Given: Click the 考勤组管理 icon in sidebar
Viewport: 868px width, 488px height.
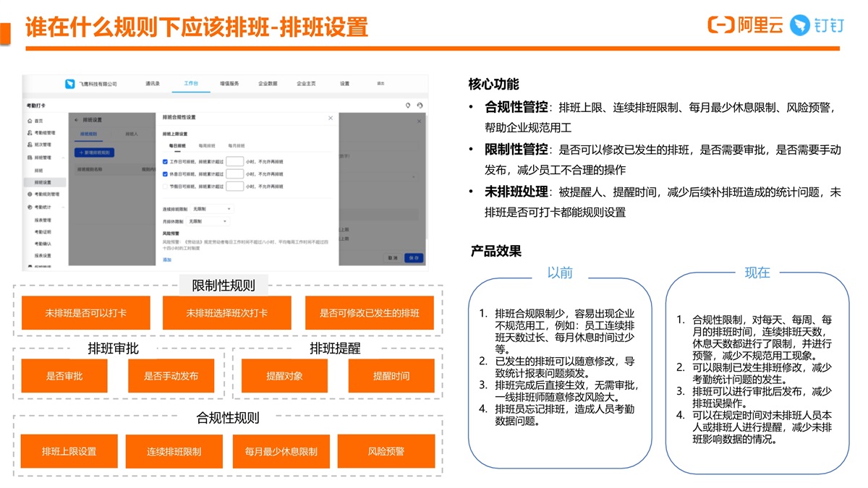Looking at the screenshot, I should click(30, 133).
